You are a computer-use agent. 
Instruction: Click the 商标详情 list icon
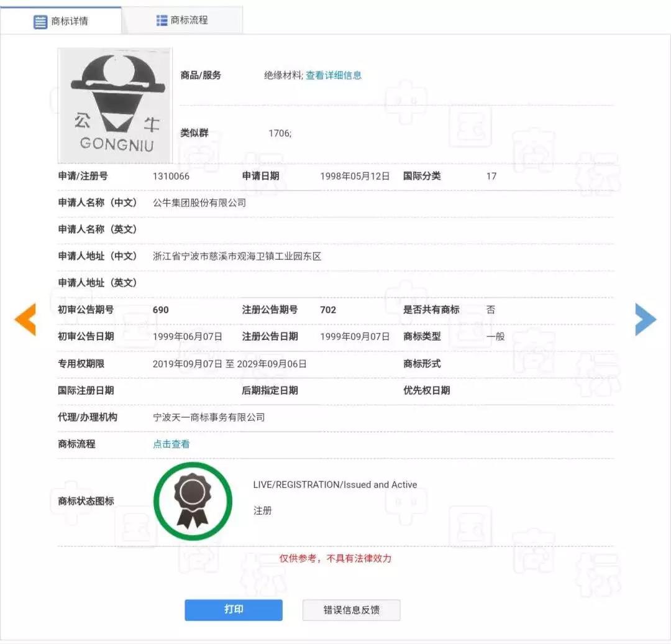coord(40,21)
